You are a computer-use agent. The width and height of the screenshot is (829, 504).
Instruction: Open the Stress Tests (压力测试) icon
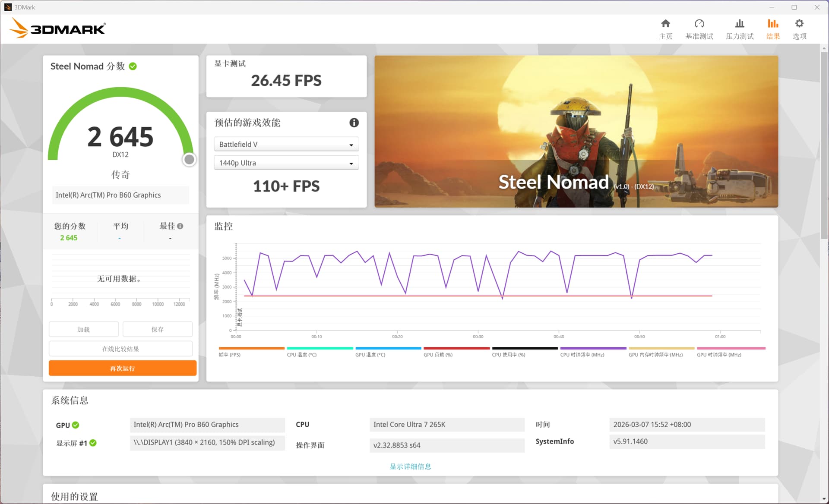[739, 24]
